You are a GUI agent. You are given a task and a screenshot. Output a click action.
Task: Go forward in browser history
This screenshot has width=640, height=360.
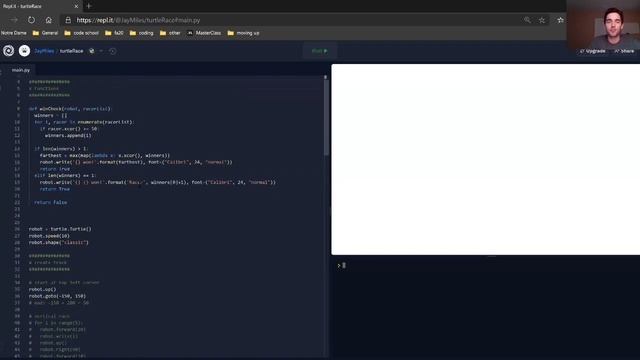14,20
